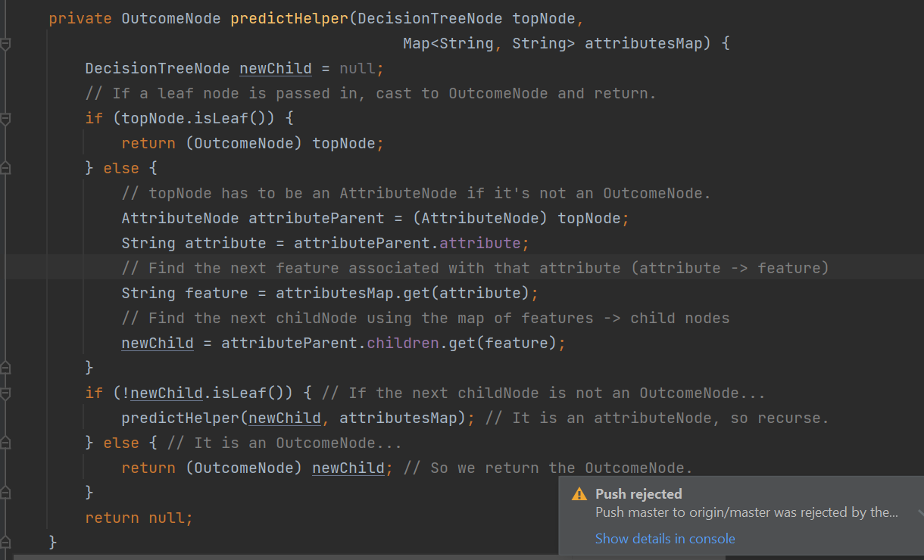Click underlined newChild in the declaration line
Screen dimensions: 924x560
[276, 69]
